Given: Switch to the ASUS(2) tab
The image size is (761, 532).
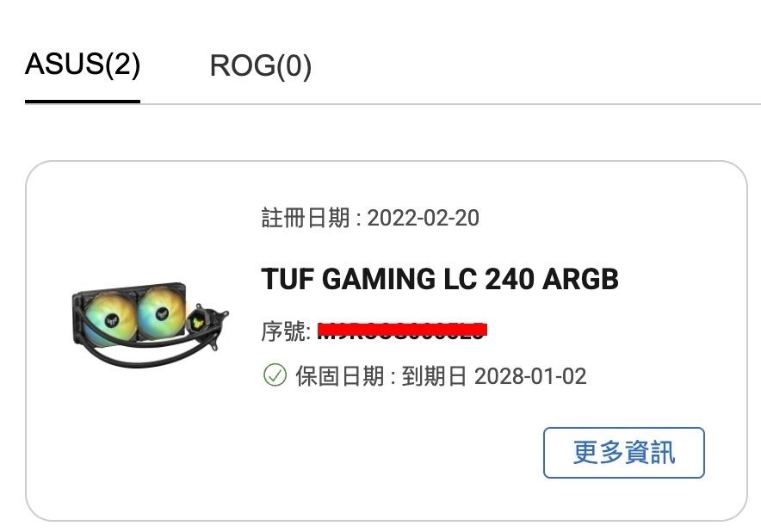Looking at the screenshot, I should pos(83,64).
